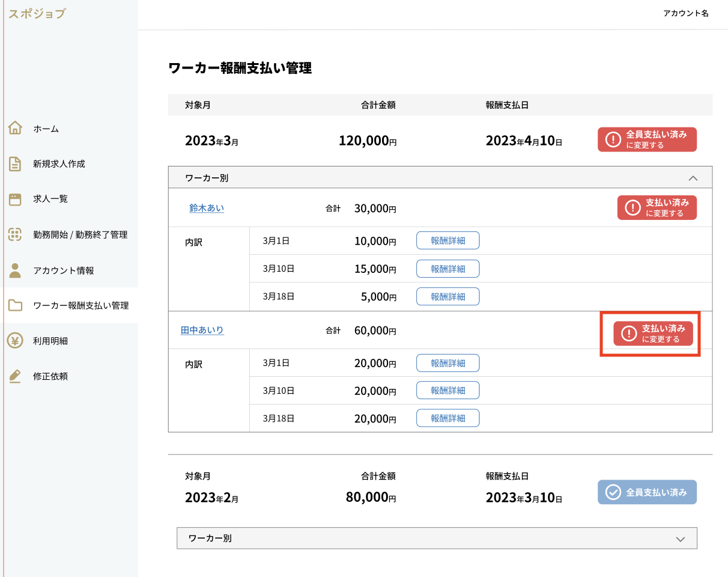This screenshot has height=577, width=728.
Task: Click the document icon for 新規求人作成
Action: [x=15, y=163]
